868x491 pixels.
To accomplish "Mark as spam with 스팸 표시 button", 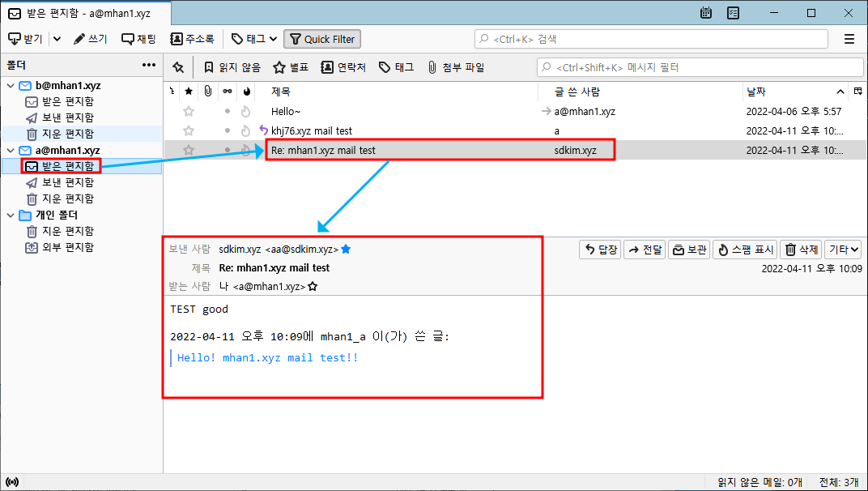I will tap(745, 250).
